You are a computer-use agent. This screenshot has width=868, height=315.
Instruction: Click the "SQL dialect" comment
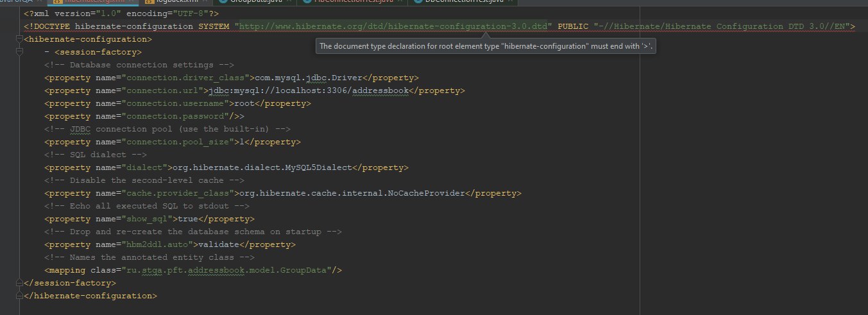click(96, 155)
